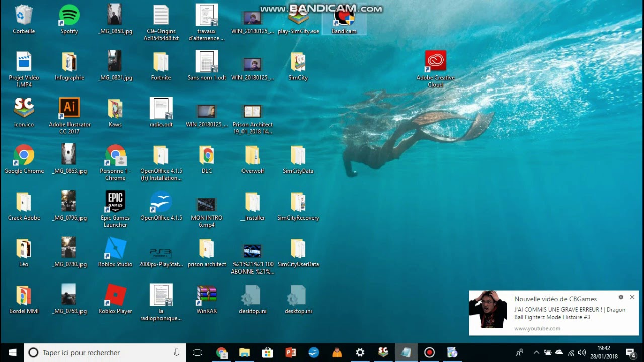Open OpenOffice from the taskbar
Viewport: 644px width, 362px height.
pos(313,352)
